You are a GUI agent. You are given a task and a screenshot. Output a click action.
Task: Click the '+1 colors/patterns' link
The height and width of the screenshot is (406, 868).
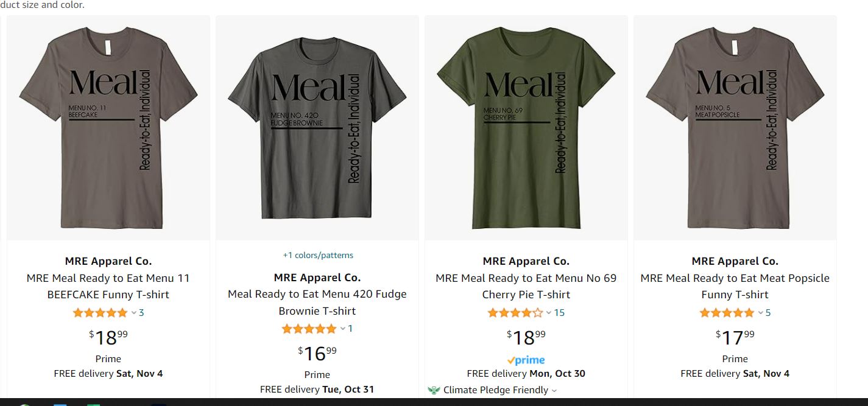pos(317,255)
